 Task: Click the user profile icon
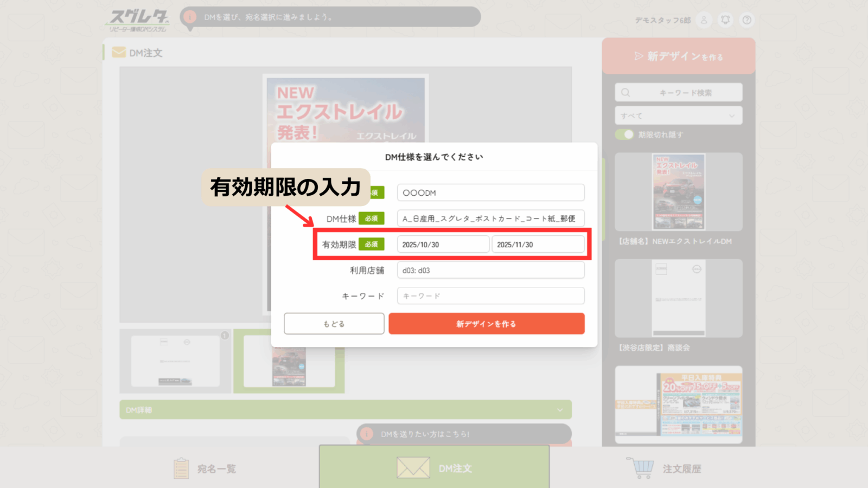click(704, 20)
